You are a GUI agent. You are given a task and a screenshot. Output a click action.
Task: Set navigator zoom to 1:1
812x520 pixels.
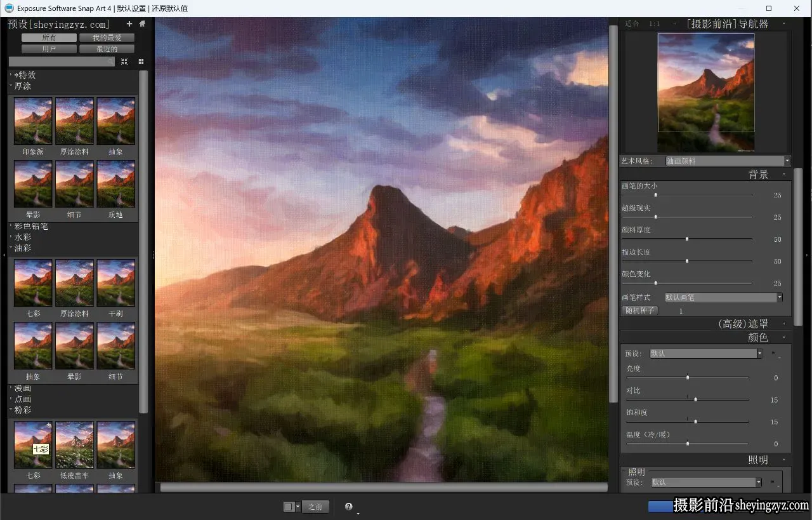654,23
